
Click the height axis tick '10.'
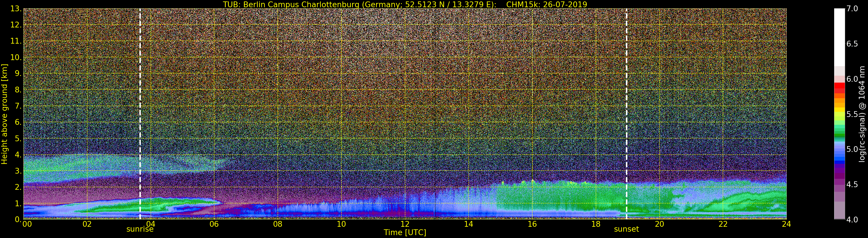point(16,57)
